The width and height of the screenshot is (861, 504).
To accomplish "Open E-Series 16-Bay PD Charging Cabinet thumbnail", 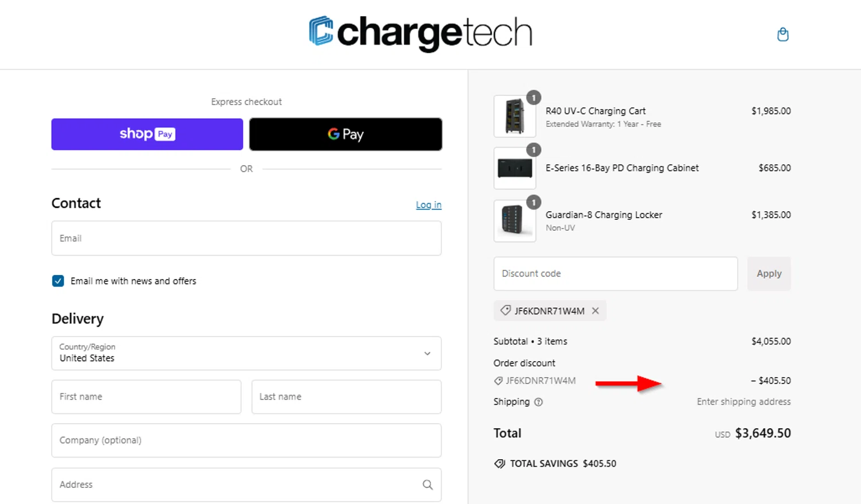I will pyautogui.click(x=515, y=168).
